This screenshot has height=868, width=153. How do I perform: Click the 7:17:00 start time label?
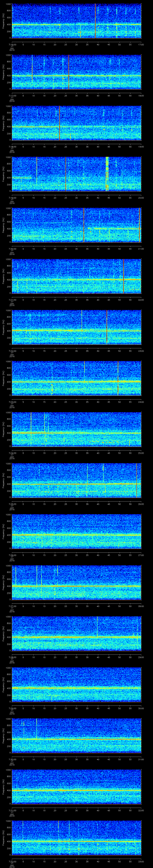[12, 96]
